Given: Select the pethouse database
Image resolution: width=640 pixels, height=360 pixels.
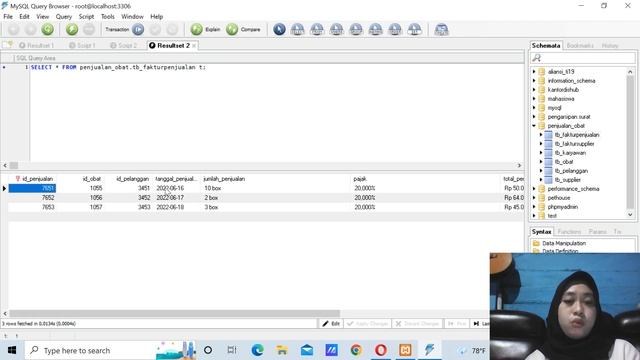Looking at the screenshot, I should tap(559, 198).
